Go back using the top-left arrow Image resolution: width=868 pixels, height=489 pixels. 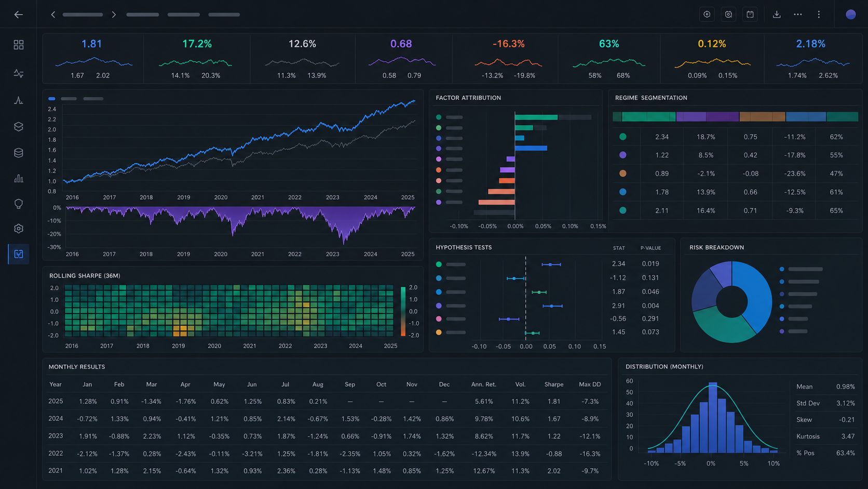[18, 15]
